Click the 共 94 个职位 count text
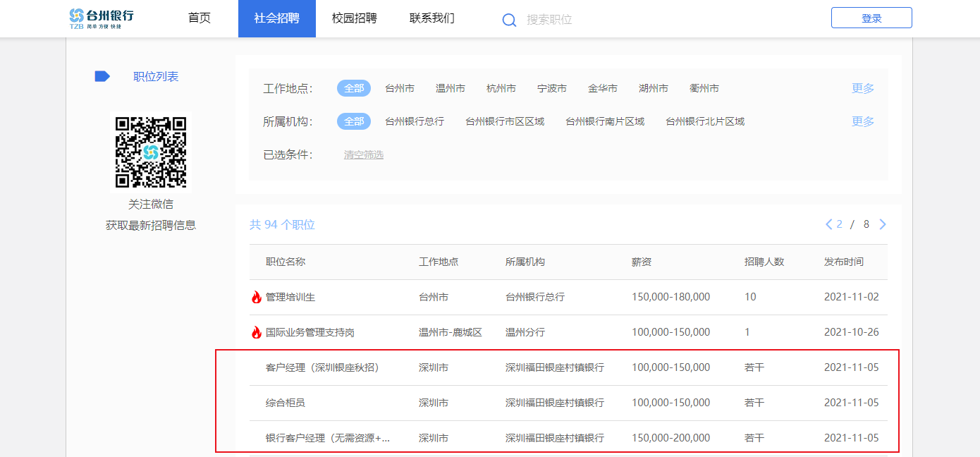980x457 pixels. [282, 225]
